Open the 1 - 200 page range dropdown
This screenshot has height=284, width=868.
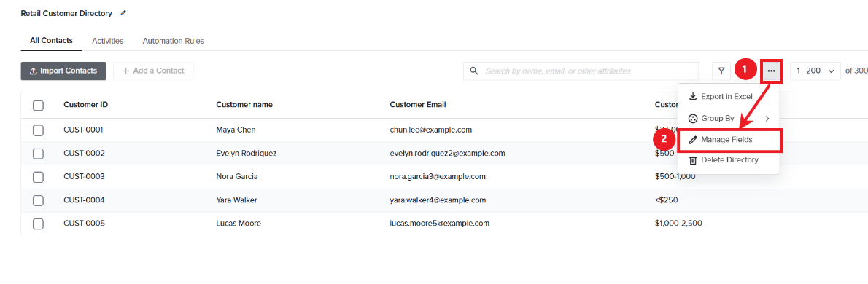815,71
